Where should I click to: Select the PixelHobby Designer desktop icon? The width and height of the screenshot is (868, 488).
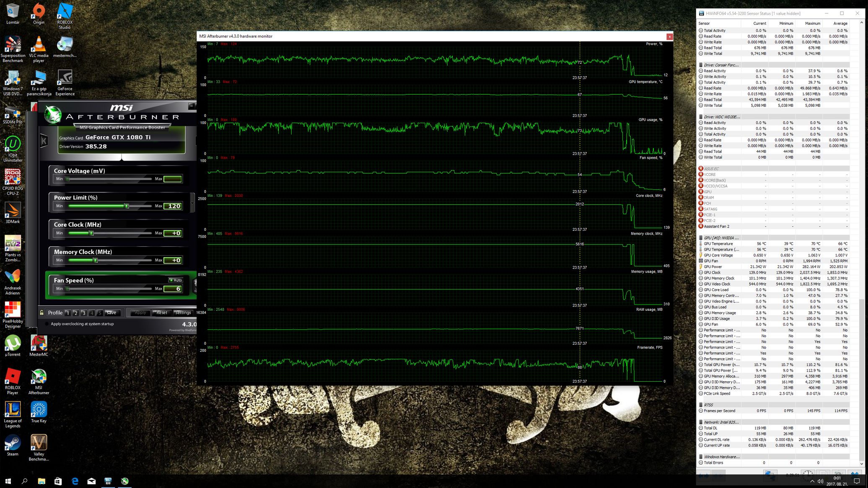[x=13, y=315]
